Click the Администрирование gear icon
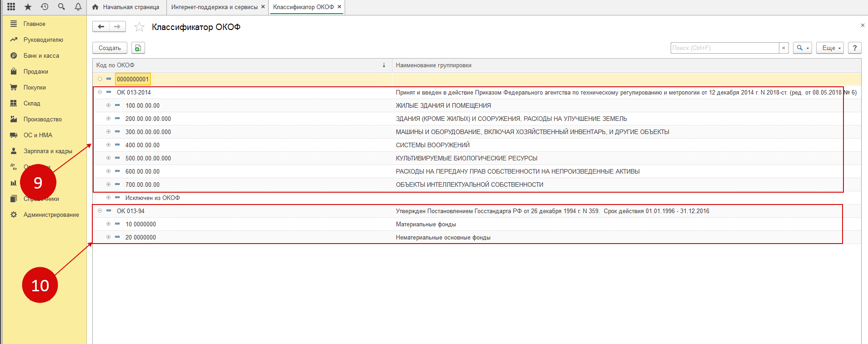Image resolution: width=868 pixels, height=344 pixels. tap(14, 214)
